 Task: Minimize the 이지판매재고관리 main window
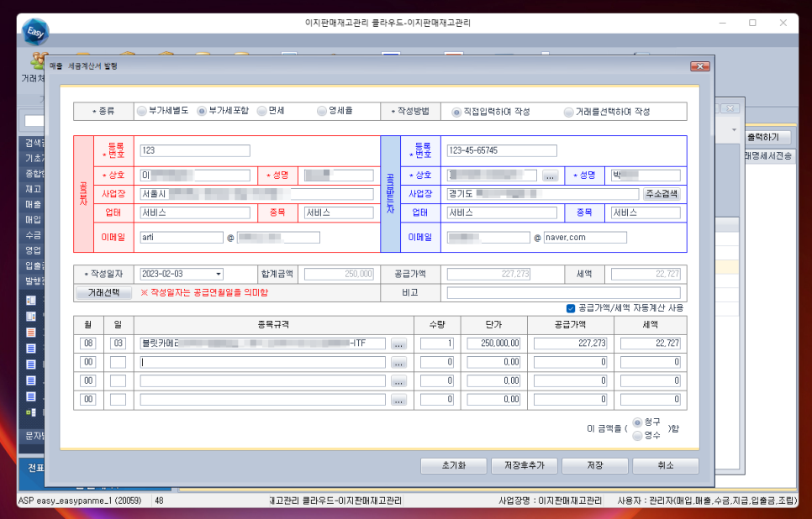pyautogui.click(x=723, y=23)
